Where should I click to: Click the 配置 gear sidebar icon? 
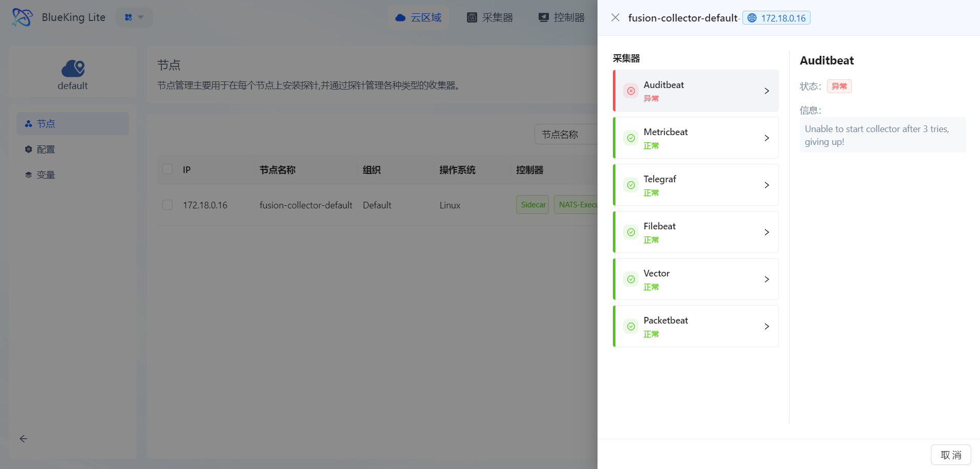(x=29, y=150)
